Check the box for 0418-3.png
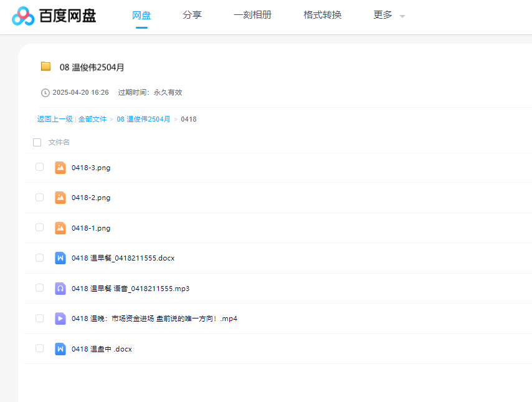 coord(40,167)
